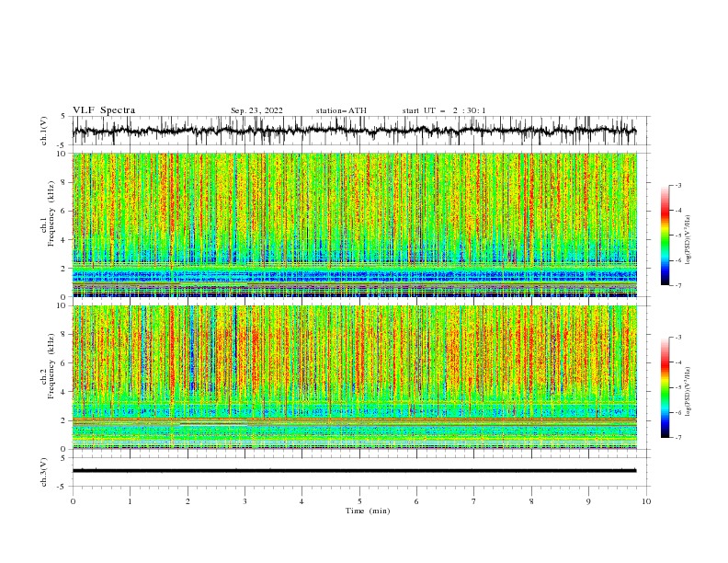
Task: Click the ch.3 voltage trace band
Action: point(354,471)
